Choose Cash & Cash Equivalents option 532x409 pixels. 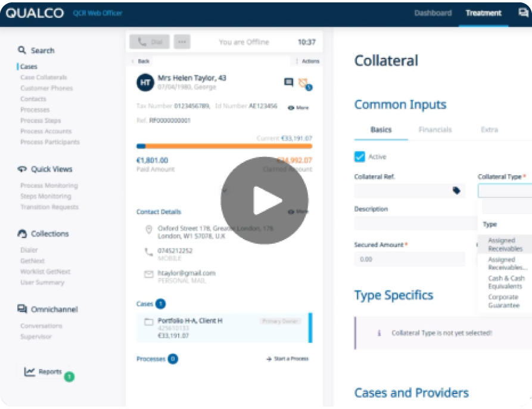[x=506, y=282]
